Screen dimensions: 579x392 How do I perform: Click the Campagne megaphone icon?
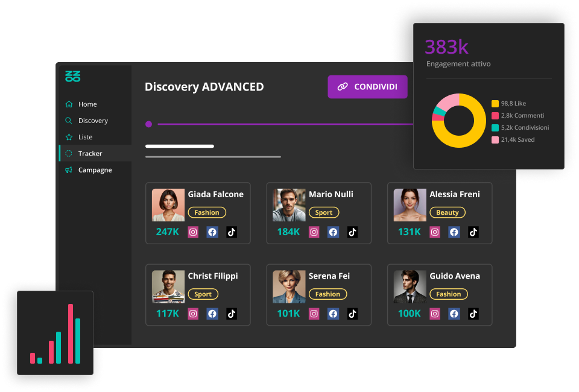click(69, 170)
